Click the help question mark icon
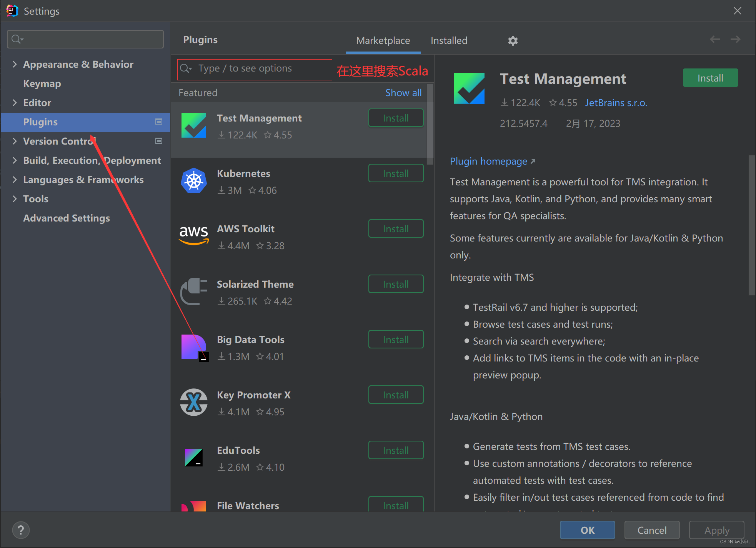Screen dimensions: 756x548 coord(21,530)
